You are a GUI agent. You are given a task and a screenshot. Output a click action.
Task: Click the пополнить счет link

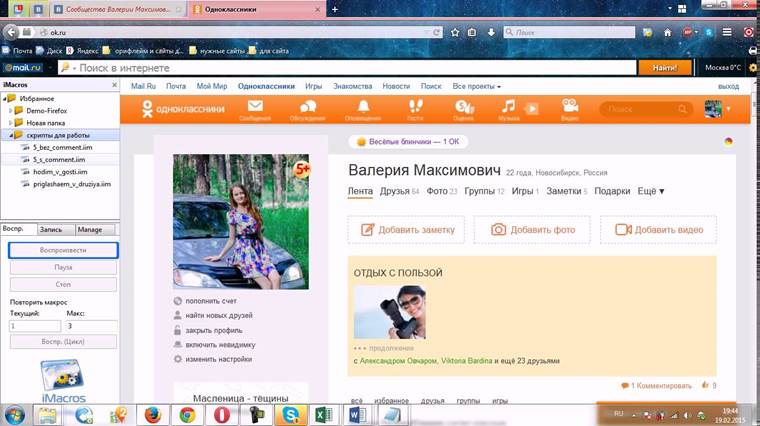point(210,301)
